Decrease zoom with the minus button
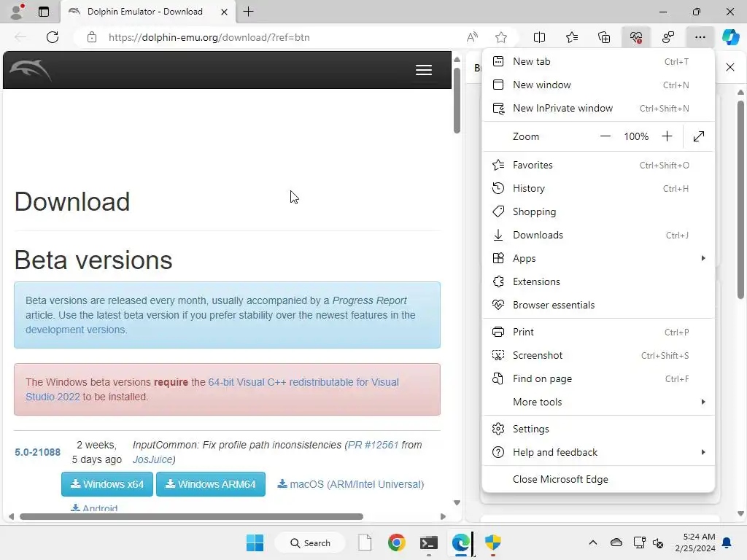The height and width of the screenshot is (560, 747). pyautogui.click(x=605, y=136)
